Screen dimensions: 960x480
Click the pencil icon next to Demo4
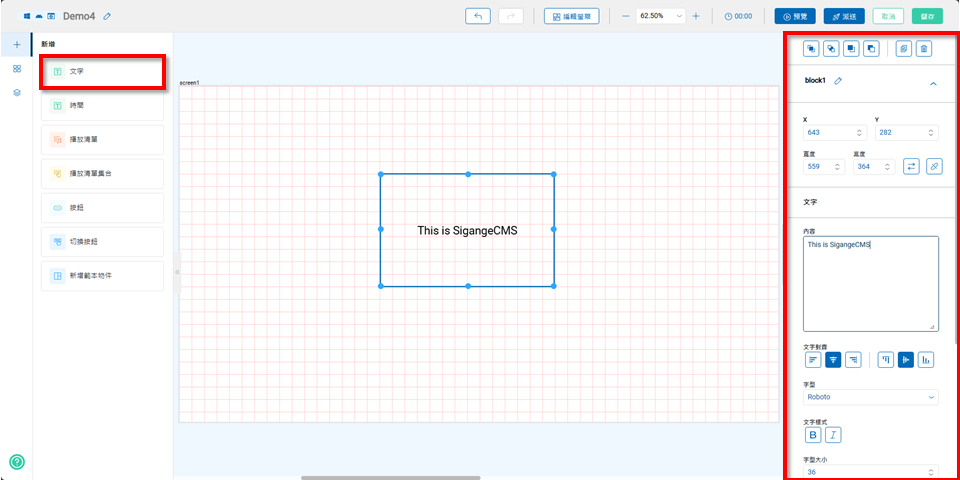click(107, 16)
